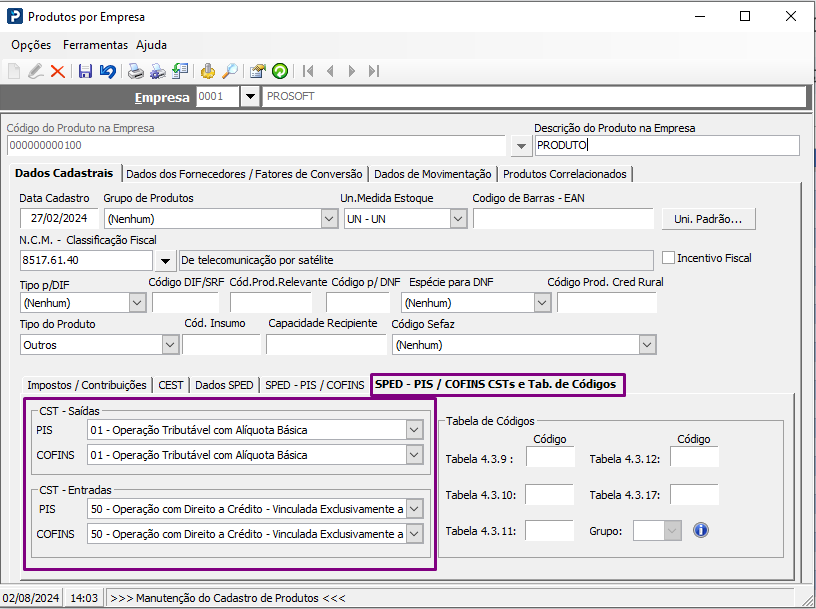
Task: Go to the last record arrow icon
Action: (x=374, y=71)
